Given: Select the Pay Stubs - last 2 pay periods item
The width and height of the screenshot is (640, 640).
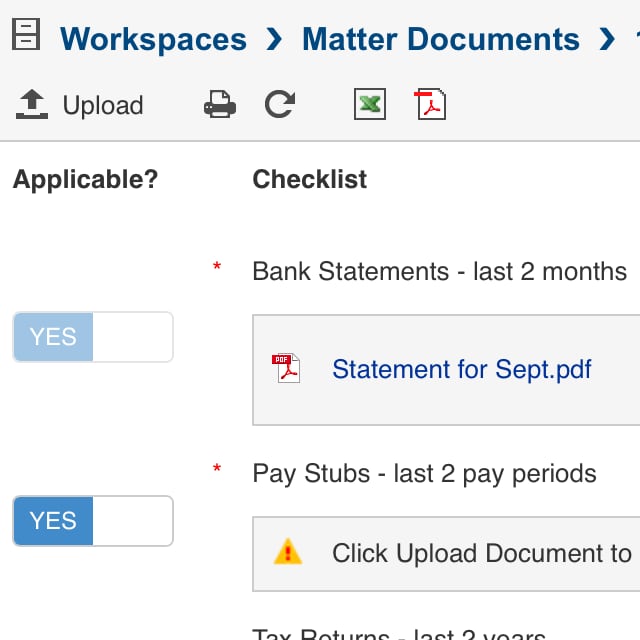Looking at the screenshot, I should coord(424,473).
